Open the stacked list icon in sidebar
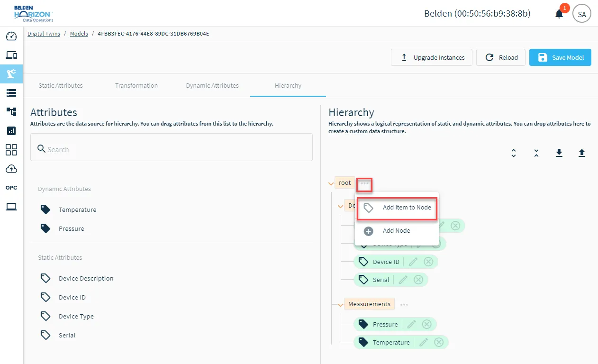 (11, 93)
